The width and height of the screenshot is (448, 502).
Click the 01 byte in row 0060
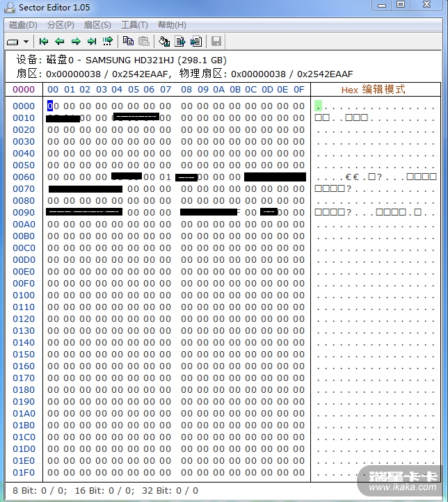166,177
